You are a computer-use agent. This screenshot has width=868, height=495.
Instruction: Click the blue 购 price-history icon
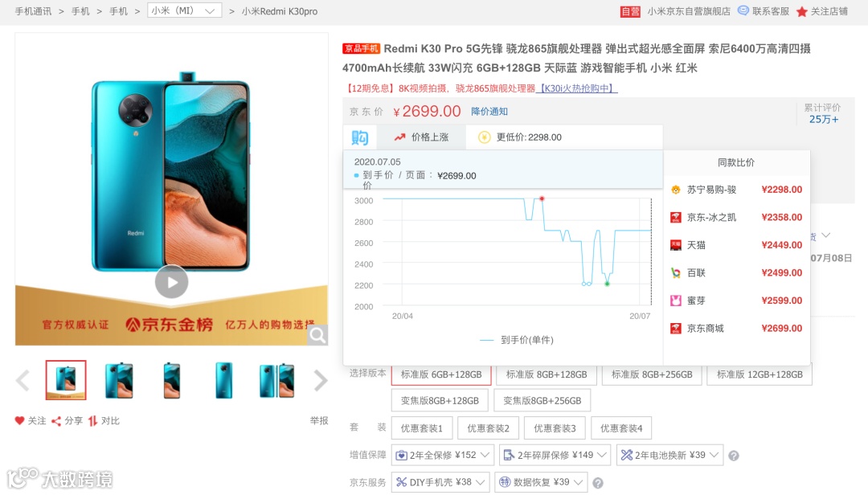pyautogui.click(x=360, y=137)
